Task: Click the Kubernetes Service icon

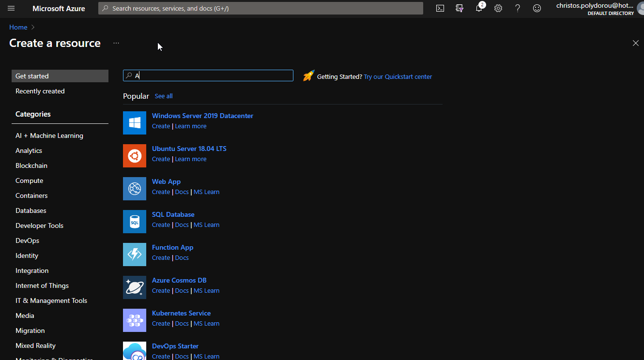Action: coord(135,320)
